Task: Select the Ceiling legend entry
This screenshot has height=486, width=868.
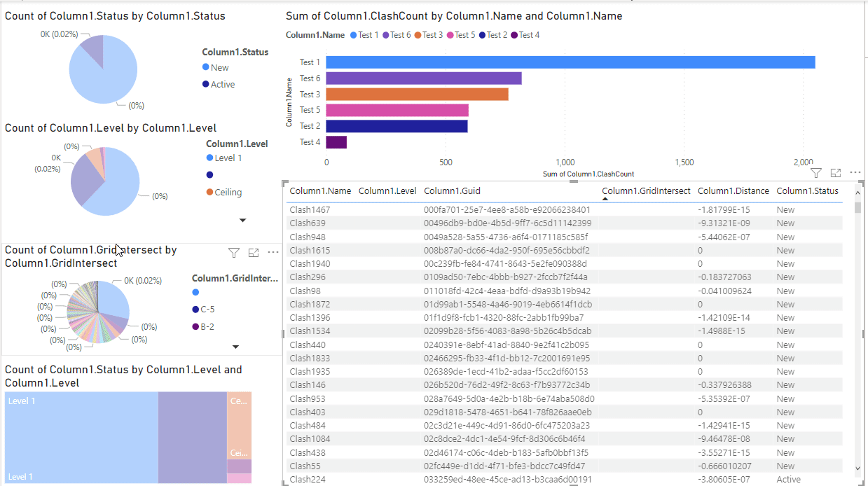Action: coord(228,193)
